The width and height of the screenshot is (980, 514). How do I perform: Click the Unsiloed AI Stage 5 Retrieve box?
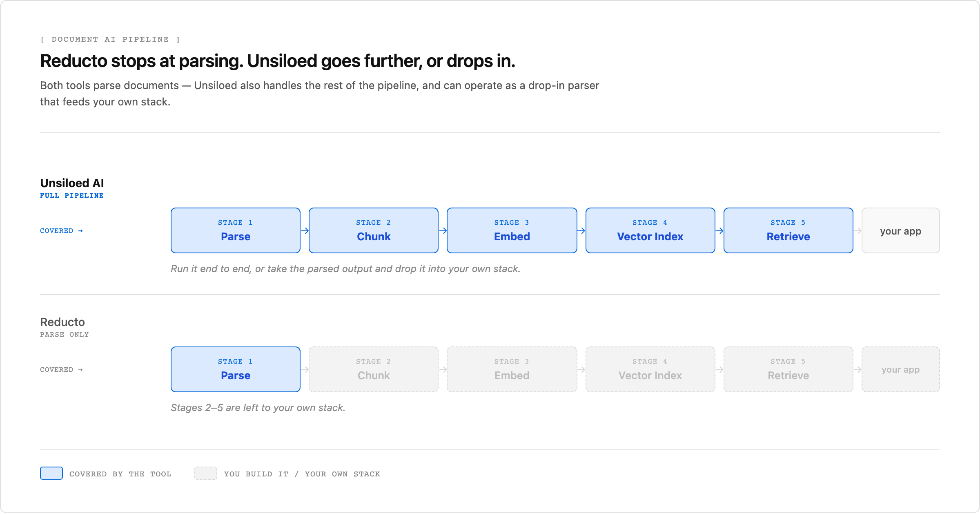pos(788,230)
